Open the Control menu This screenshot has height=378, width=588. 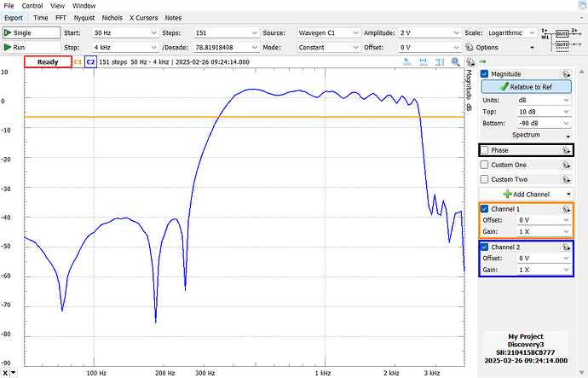coord(32,5)
